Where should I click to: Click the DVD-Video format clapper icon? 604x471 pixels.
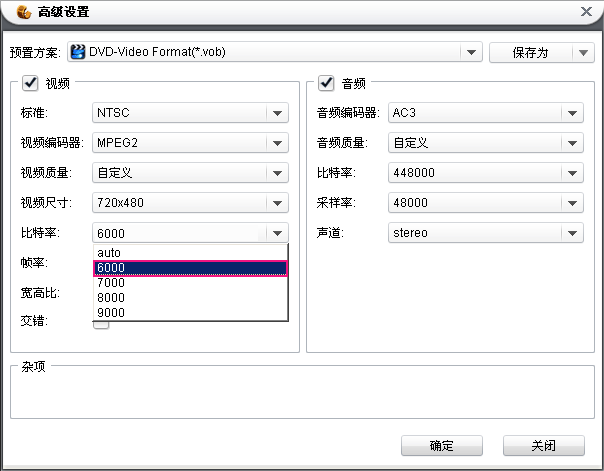[x=78, y=53]
